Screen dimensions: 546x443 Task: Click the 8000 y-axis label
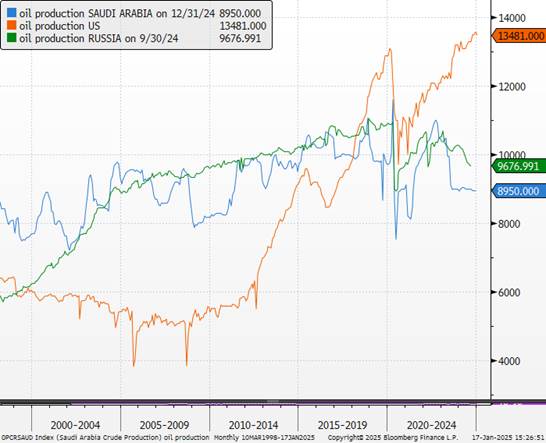point(509,224)
